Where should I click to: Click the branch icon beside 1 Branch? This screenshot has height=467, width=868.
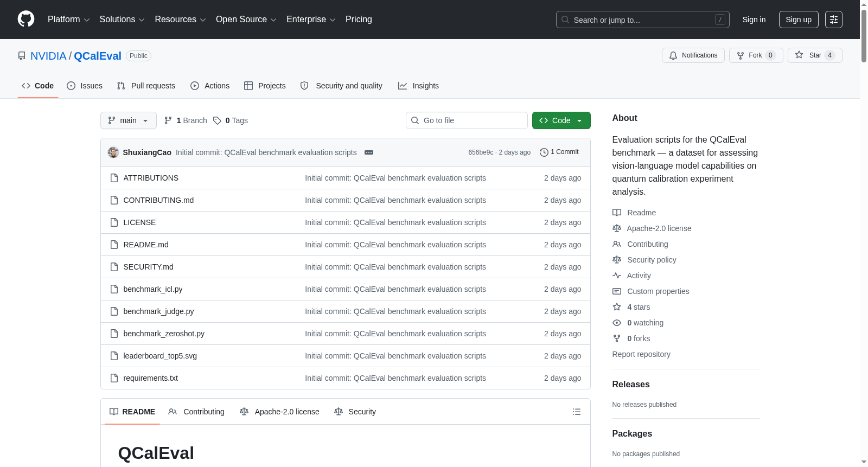168,120
